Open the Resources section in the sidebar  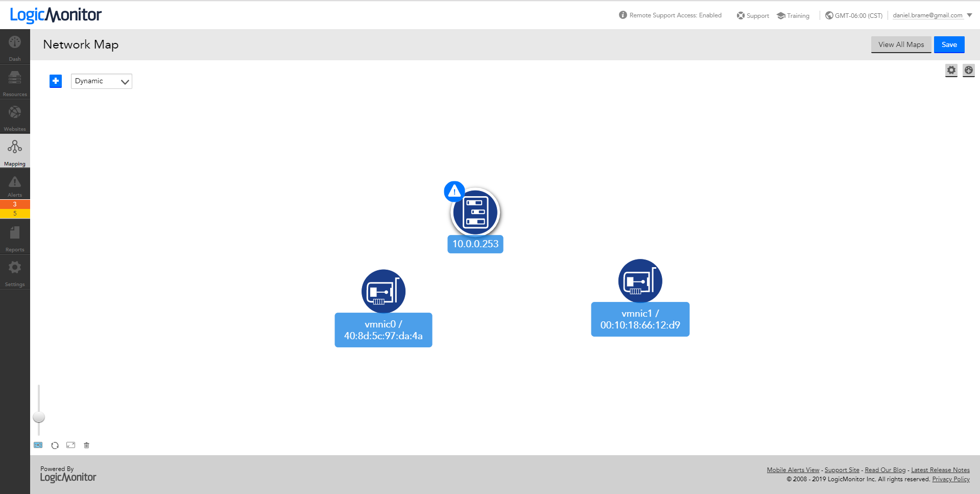click(14, 82)
